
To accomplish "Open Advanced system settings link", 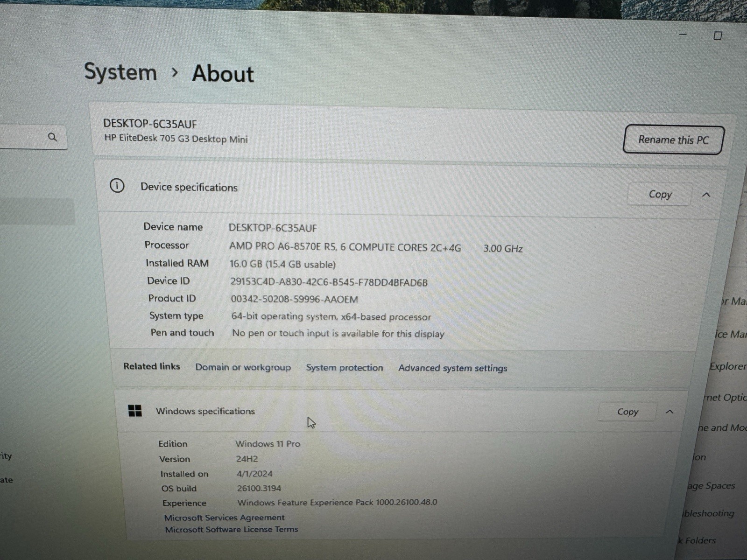I will click(x=452, y=368).
